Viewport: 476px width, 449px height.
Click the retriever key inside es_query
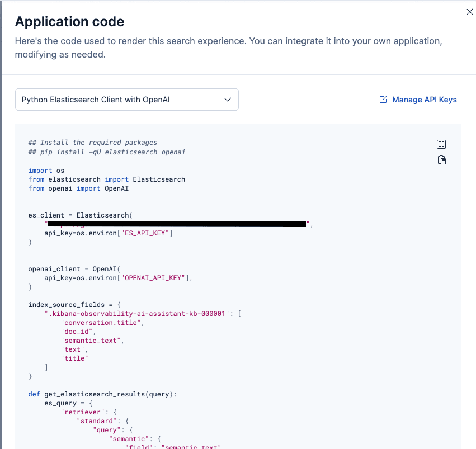coord(82,412)
